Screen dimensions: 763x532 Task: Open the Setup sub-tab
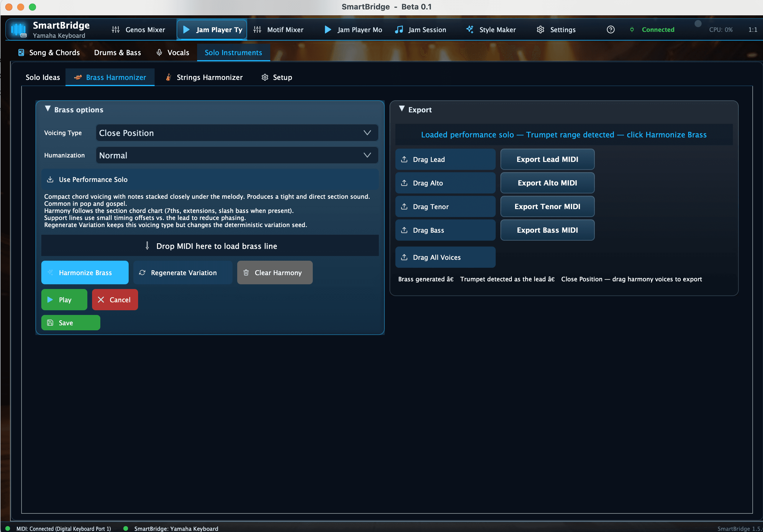point(276,77)
